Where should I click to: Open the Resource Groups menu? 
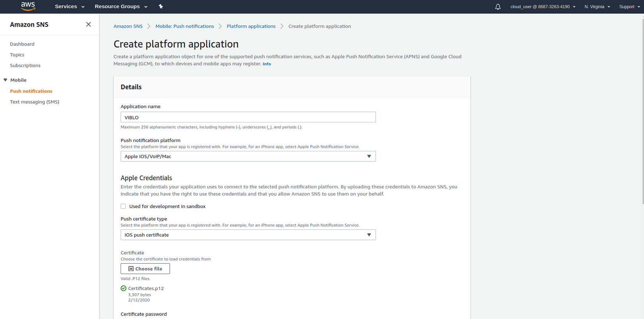[121, 7]
